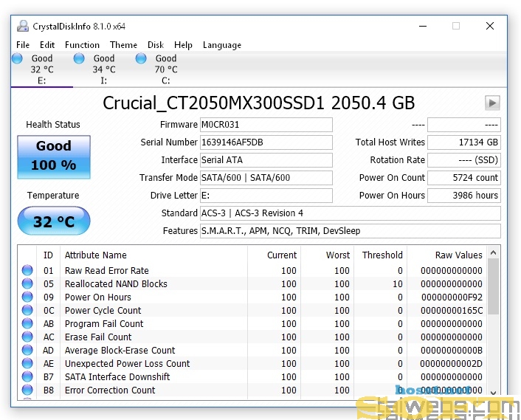This screenshot has width=521, height=420.
Task: Click status orb for Program Fail Count
Action: pos(27,323)
